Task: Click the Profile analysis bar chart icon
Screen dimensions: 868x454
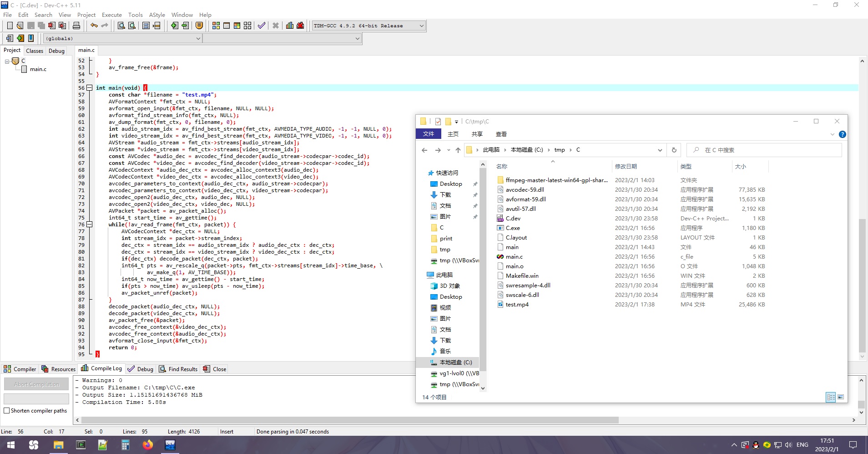Action: 290,26
